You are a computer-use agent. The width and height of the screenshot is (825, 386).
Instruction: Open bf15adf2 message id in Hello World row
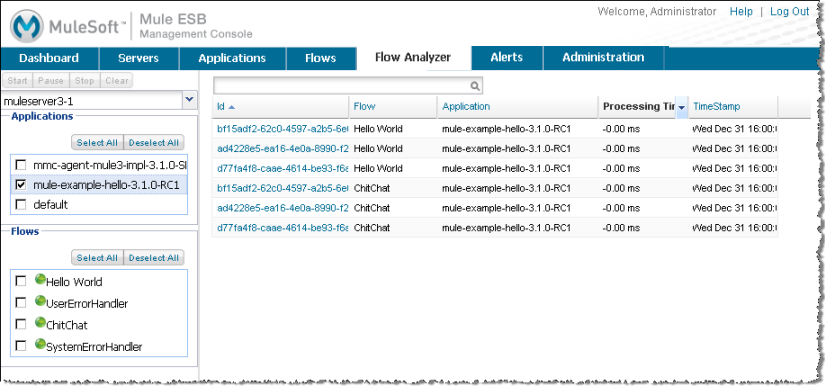click(x=283, y=128)
